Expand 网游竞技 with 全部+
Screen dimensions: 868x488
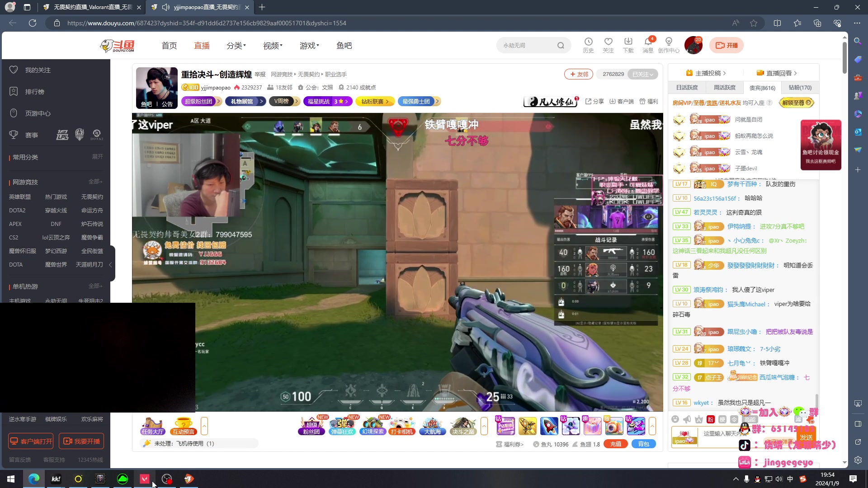(x=95, y=182)
